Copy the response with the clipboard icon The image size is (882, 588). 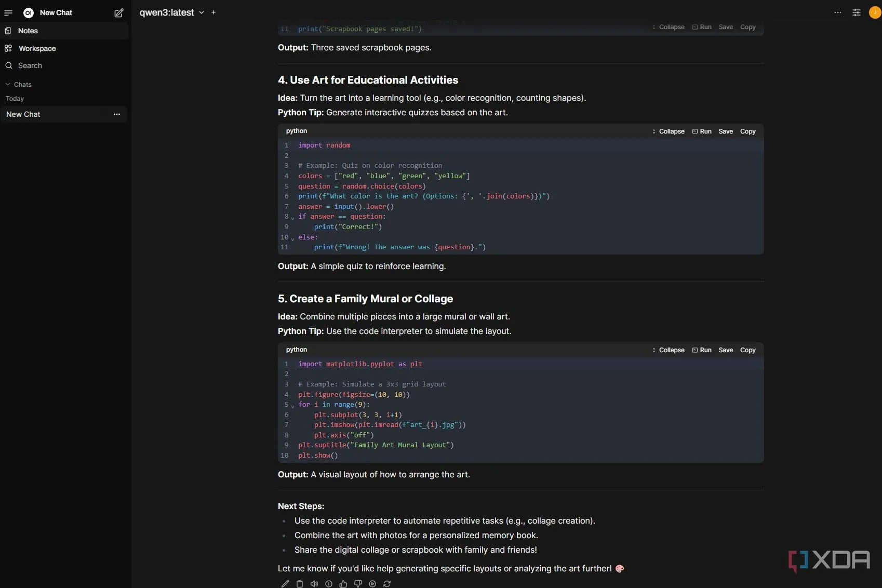click(x=300, y=584)
